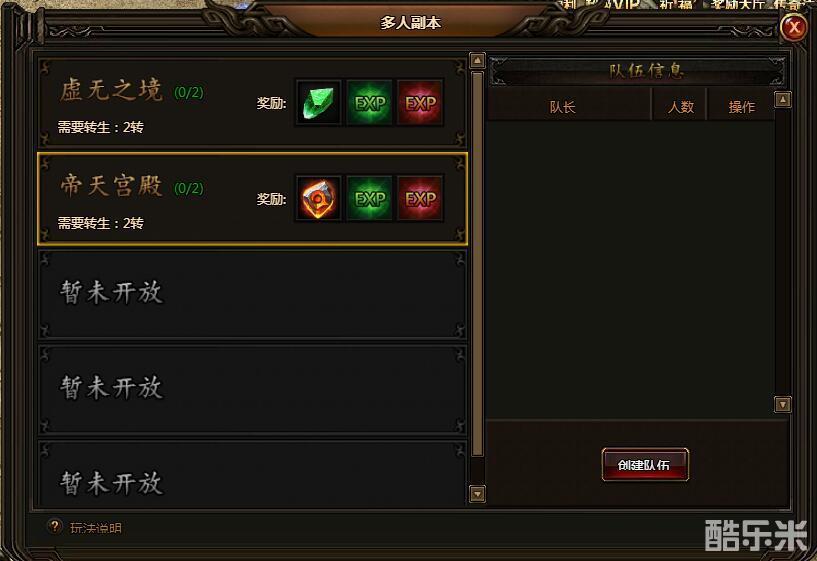The height and width of the screenshot is (561, 817).
Task: Click team info scroll down arrow
Action: coord(783,404)
